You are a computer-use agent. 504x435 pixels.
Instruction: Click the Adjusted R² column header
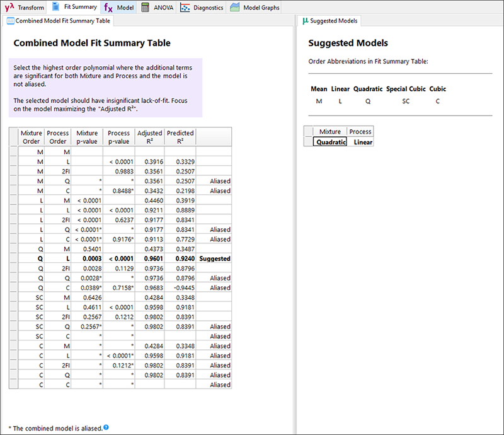coord(150,137)
